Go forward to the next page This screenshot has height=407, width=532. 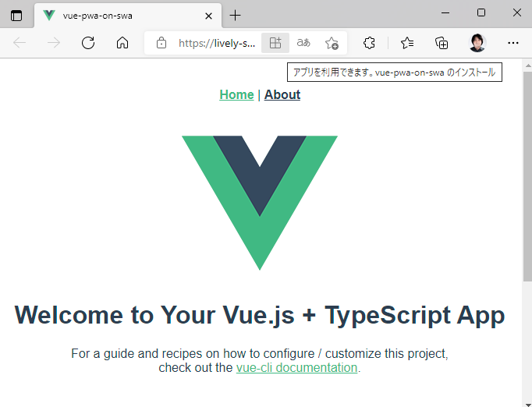54,43
